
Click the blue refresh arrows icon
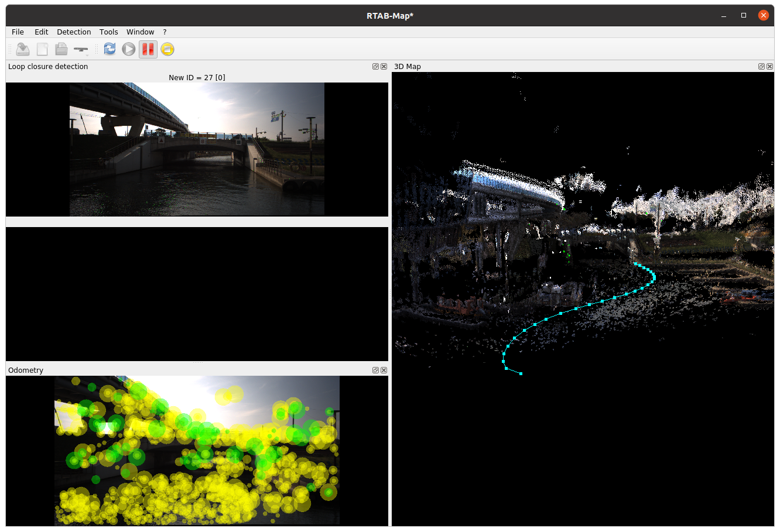[x=110, y=49]
